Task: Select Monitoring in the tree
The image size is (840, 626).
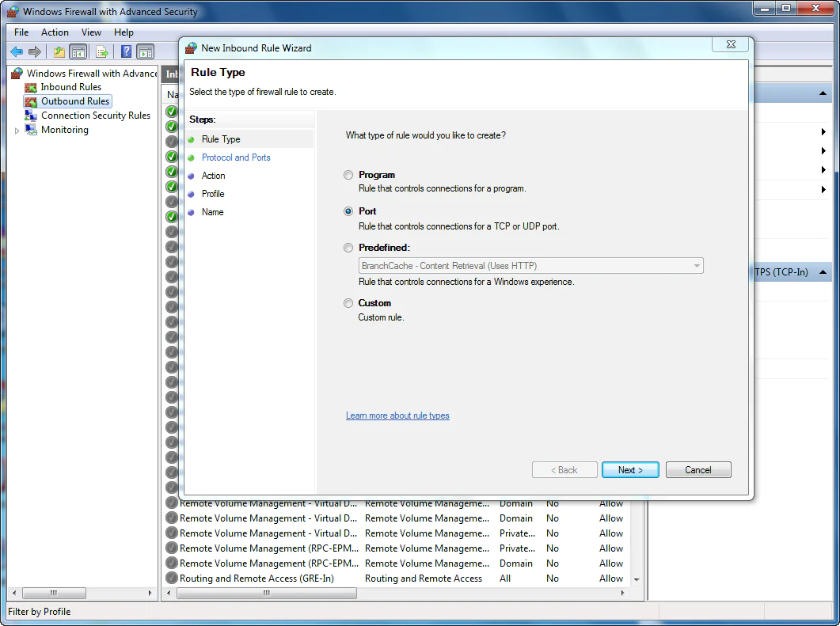Action: pyautogui.click(x=64, y=130)
